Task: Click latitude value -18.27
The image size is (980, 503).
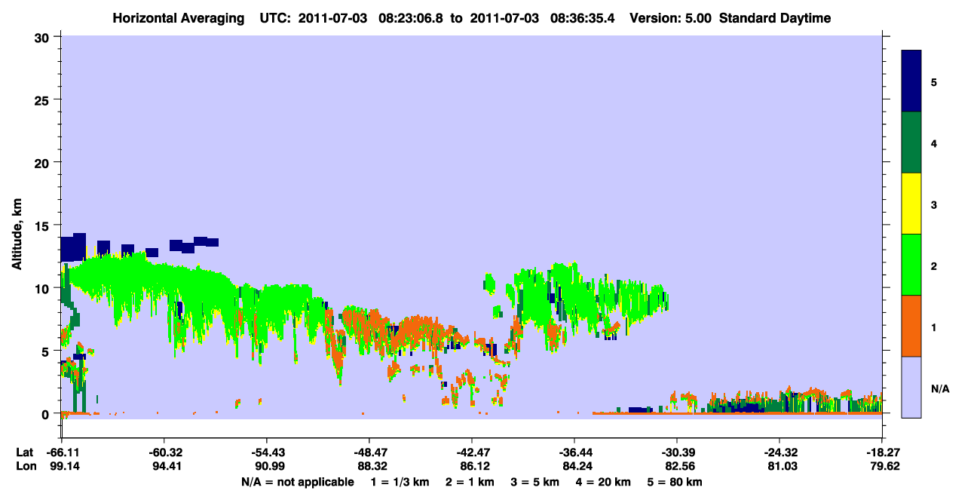Action: coord(882,452)
